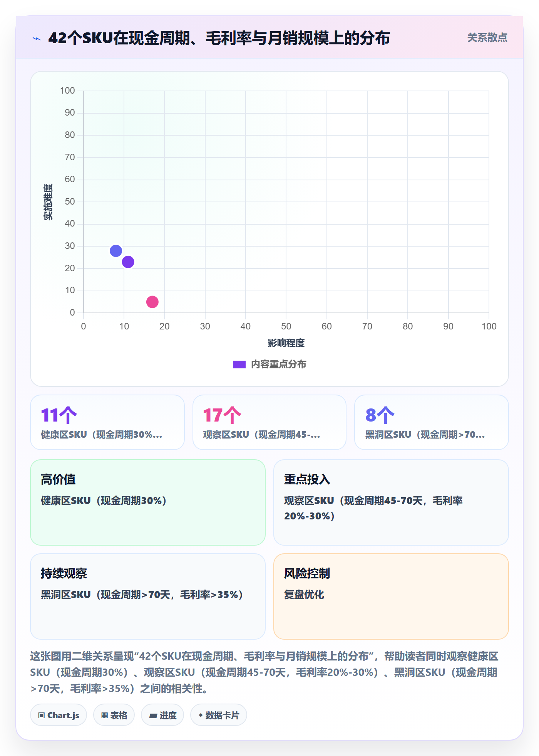Click the Chart.js tag chip
539x756 pixels.
point(59,715)
